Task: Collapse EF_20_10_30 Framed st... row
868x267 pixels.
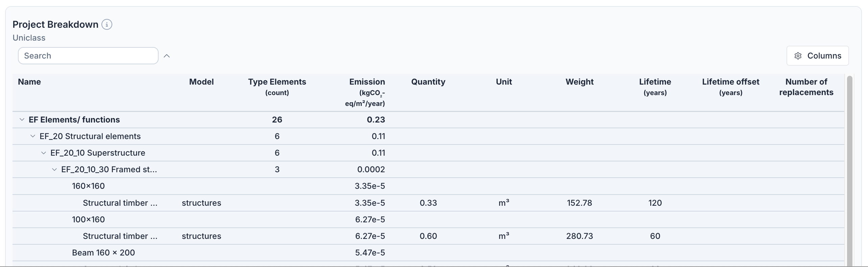Action: pyautogui.click(x=54, y=169)
